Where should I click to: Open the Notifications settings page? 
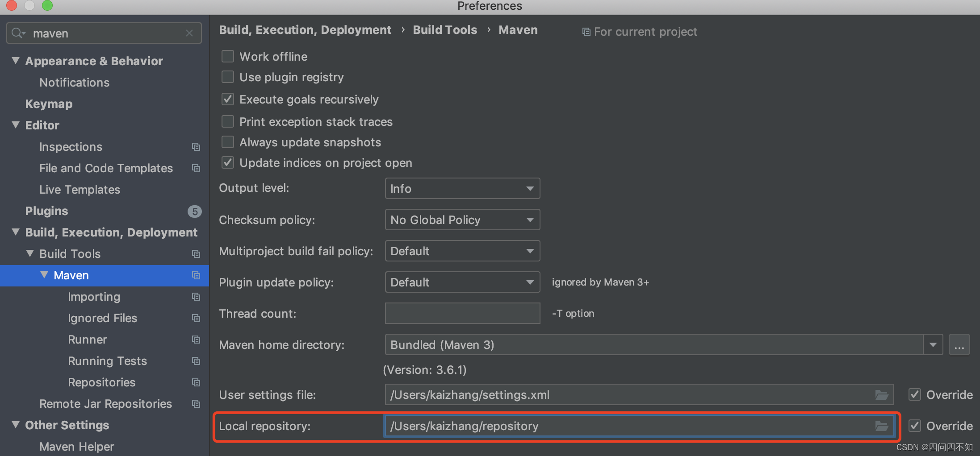point(74,83)
